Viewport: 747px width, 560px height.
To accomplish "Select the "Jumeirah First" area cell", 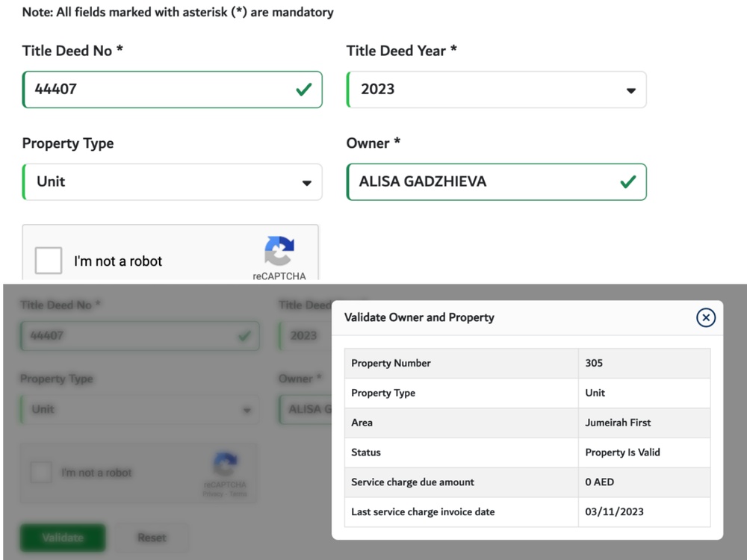I will [x=618, y=423].
